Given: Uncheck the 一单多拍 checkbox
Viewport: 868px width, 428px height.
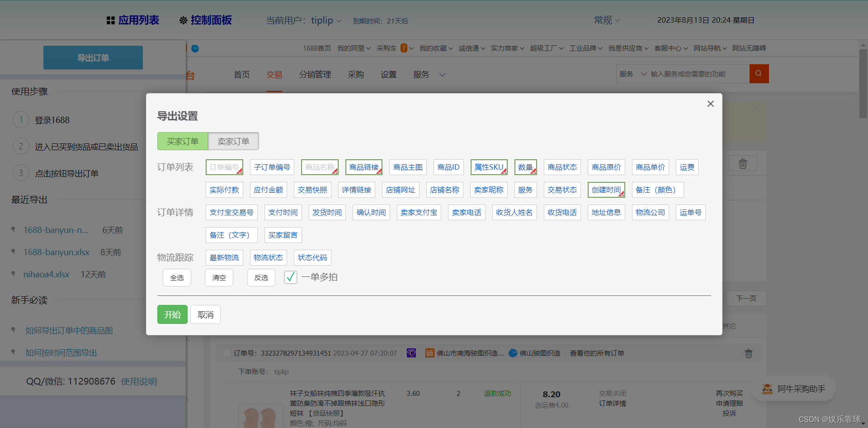Looking at the screenshot, I should (x=290, y=277).
